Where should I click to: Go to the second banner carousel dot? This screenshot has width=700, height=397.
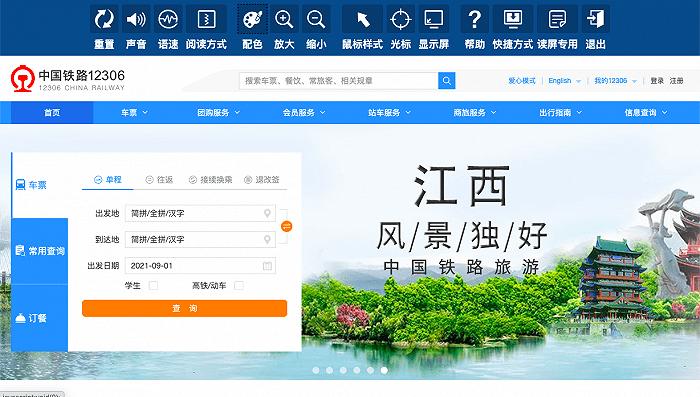tap(329, 370)
